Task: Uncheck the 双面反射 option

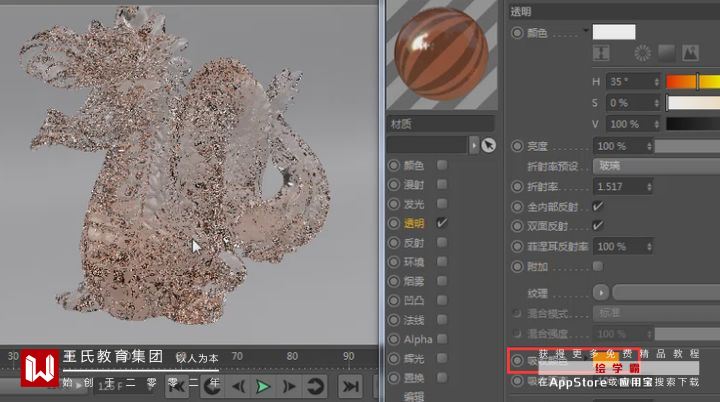Action: pyautogui.click(x=598, y=226)
